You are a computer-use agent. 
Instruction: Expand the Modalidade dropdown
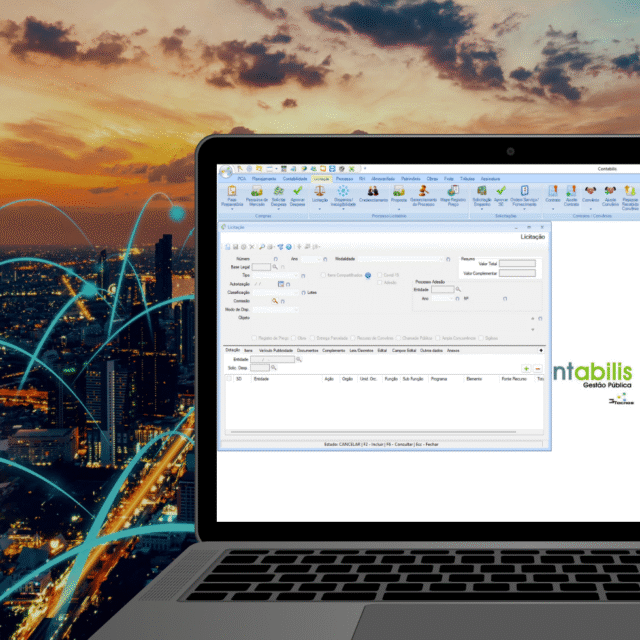point(448,259)
